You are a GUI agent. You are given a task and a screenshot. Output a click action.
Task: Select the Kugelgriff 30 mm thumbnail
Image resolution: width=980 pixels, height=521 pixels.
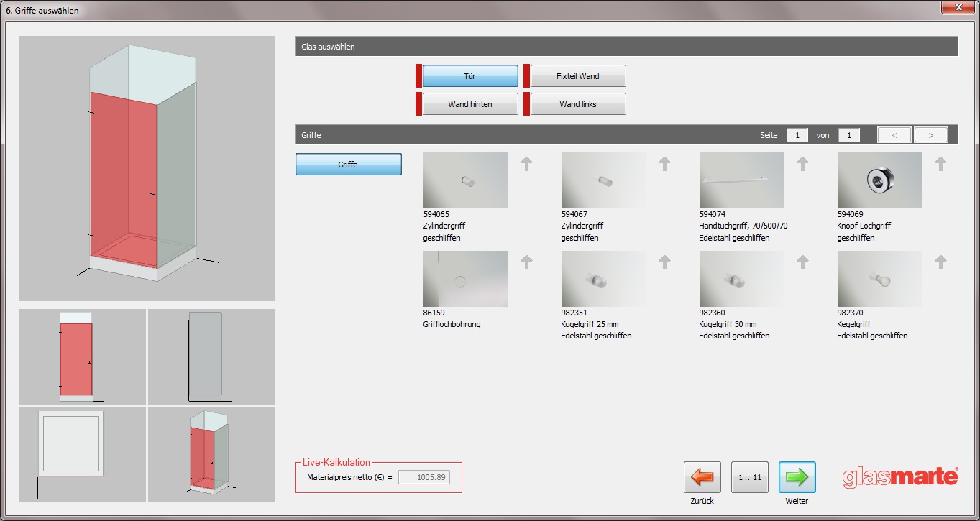[x=741, y=279]
